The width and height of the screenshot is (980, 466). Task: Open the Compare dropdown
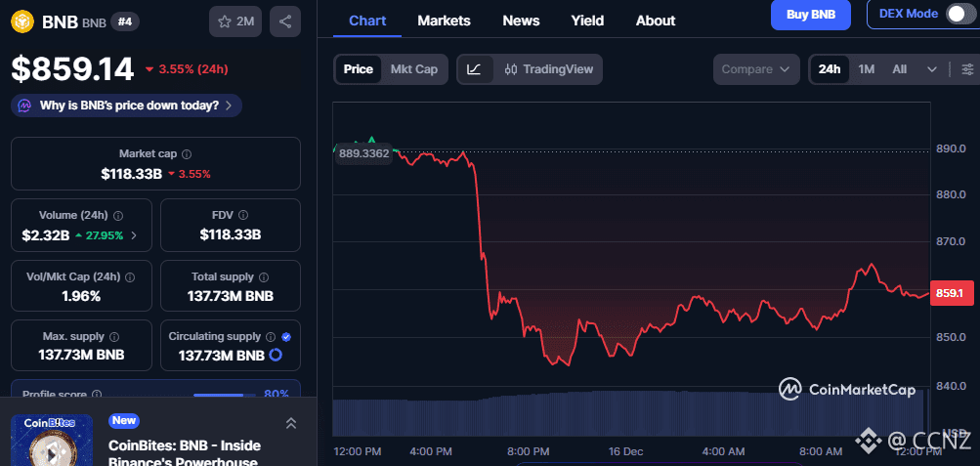click(x=756, y=69)
